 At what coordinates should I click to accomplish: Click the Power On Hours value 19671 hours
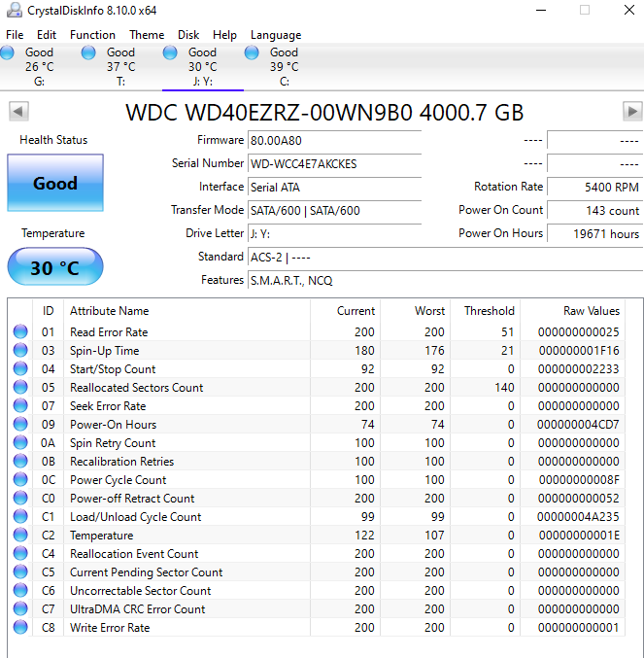tap(594, 233)
